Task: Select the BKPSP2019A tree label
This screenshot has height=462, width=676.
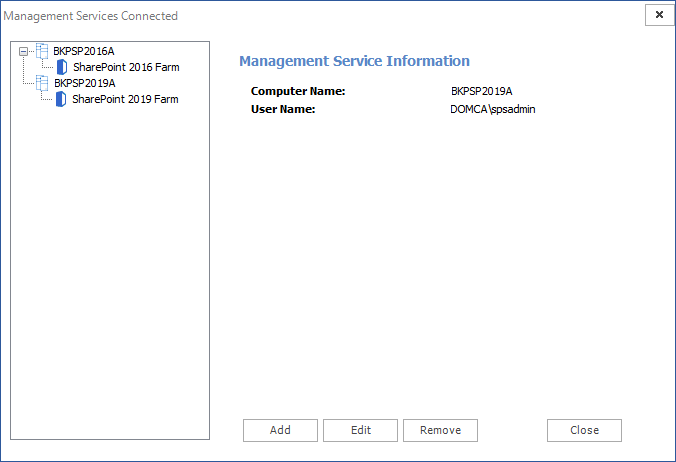Action: click(84, 83)
